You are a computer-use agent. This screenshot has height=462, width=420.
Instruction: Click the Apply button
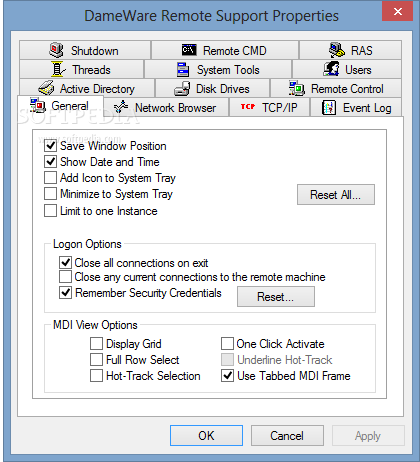(368, 435)
